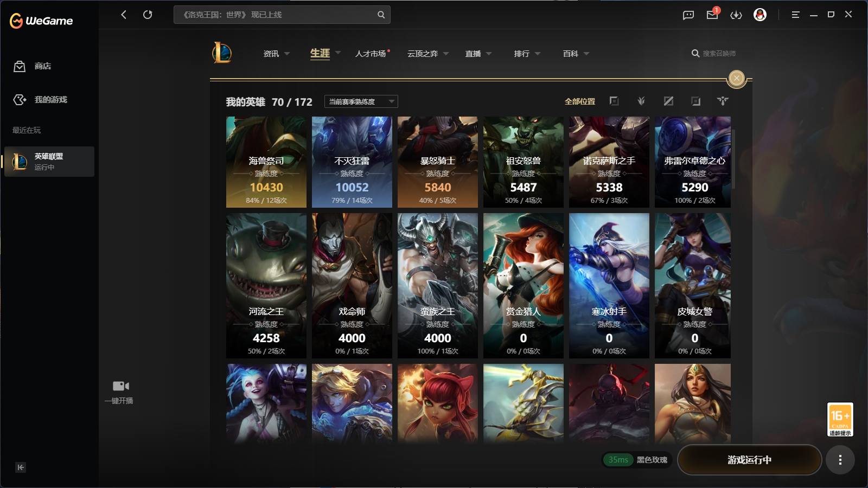Collapse the left sidebar
The image size is (868, 488).
(21, 467)
